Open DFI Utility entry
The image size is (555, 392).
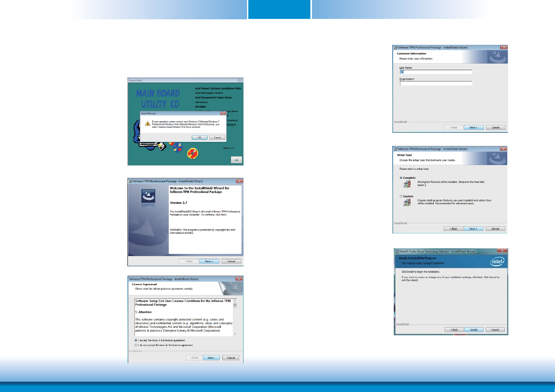coord(201,107)
